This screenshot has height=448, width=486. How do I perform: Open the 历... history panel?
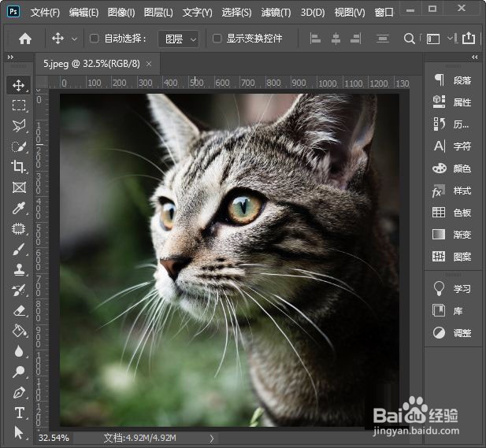coord(451,124)
